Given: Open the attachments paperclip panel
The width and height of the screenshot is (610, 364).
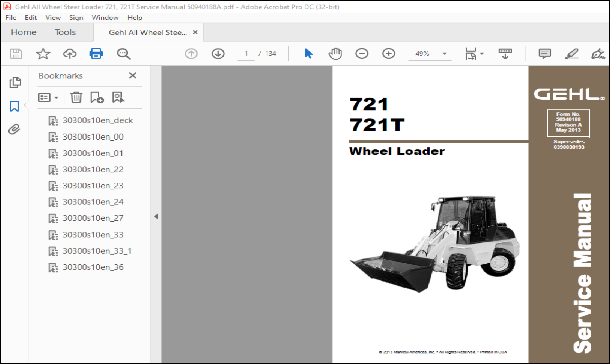Looking at the screenshot, I should 14,130.
